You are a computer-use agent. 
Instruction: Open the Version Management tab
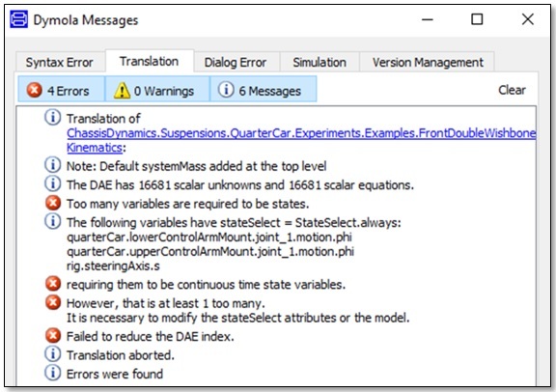pos(428,63)
